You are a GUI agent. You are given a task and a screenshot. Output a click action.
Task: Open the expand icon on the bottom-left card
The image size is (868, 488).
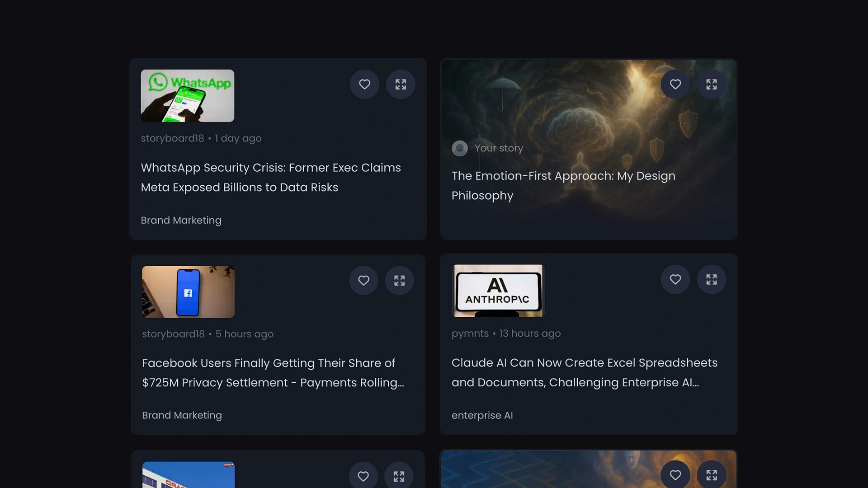pyautogui.click(x=399, y=476)
